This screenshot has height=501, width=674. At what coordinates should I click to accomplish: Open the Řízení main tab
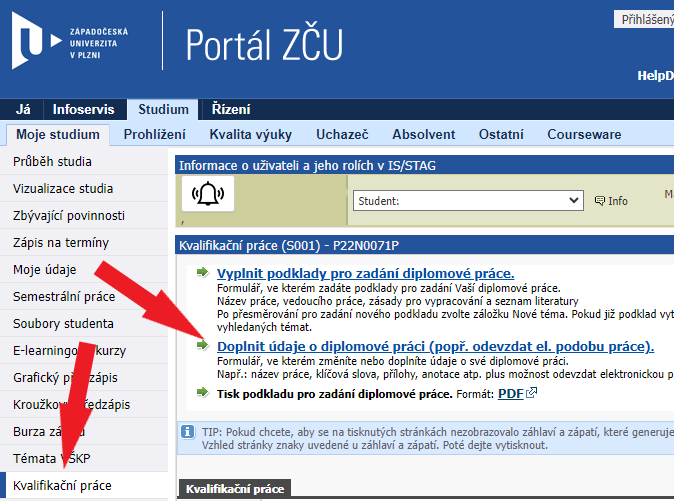click(x=231, y=110)
